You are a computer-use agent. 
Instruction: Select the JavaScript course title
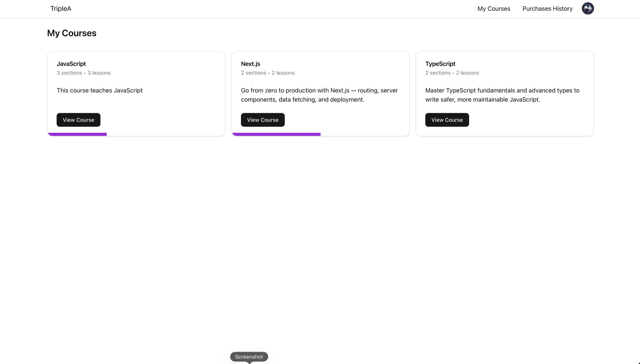[x=71, y=64]
